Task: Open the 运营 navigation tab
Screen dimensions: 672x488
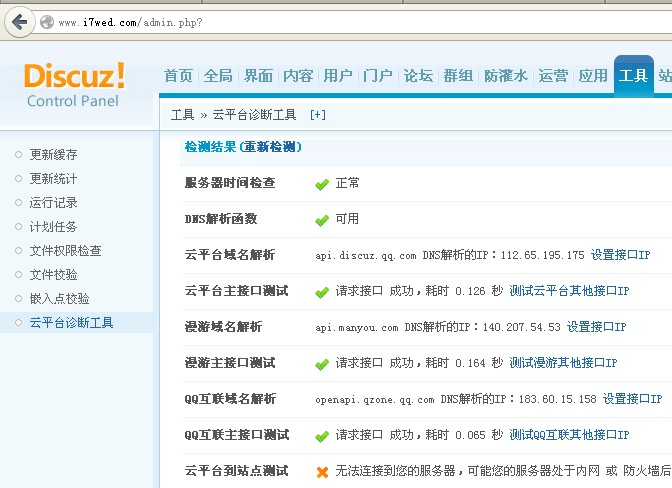Action: pyautogui.click(x=553, y=76)
